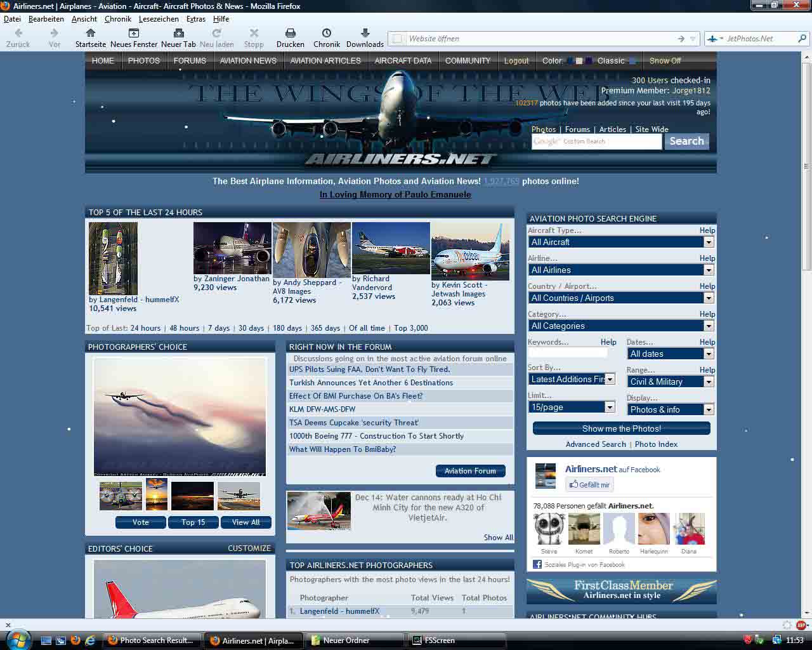Open the Hilfe menu
Viewport: 812px width, 650px height.
(x=221, y=19)
